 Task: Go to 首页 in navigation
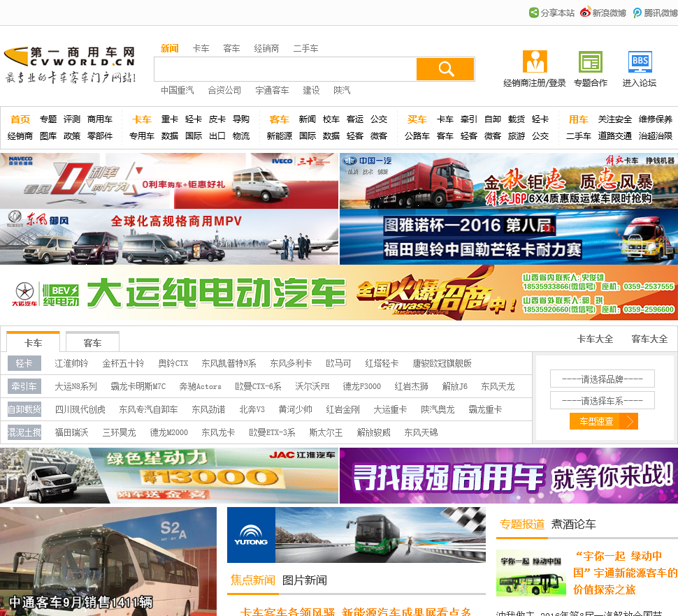pyautogui.click(x=20, y=119)
